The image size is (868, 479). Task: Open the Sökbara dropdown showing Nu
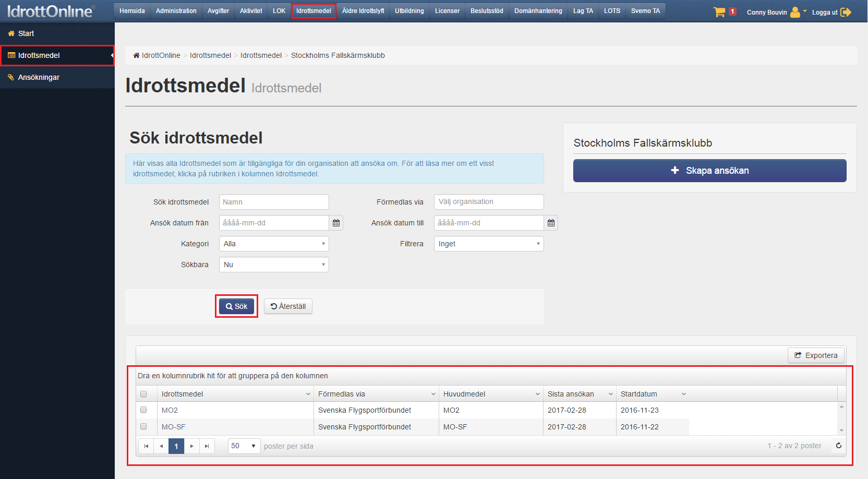point(274,265)
